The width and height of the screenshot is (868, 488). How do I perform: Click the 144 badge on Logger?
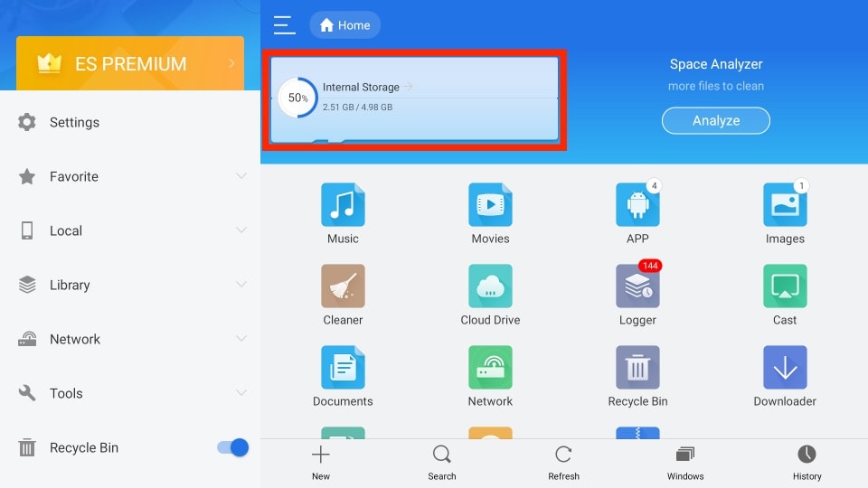point(650,266)
